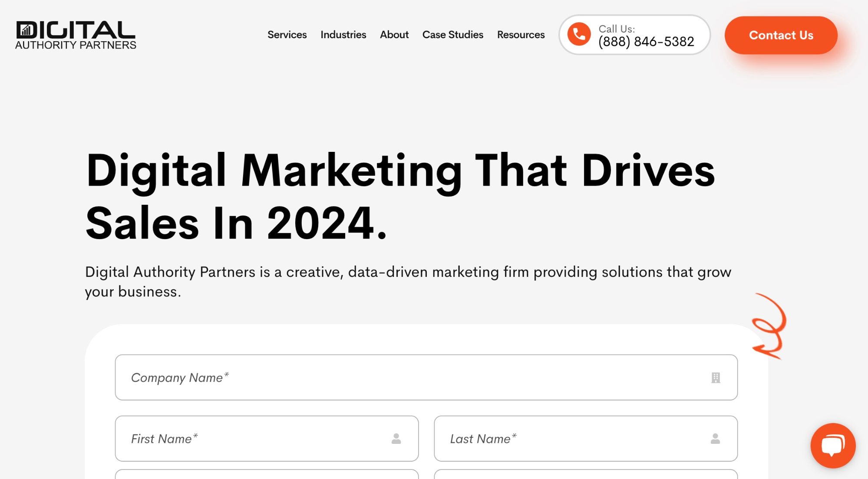Click the "Call Us:" label
The image size is (868, 479).
coord(617,29)
